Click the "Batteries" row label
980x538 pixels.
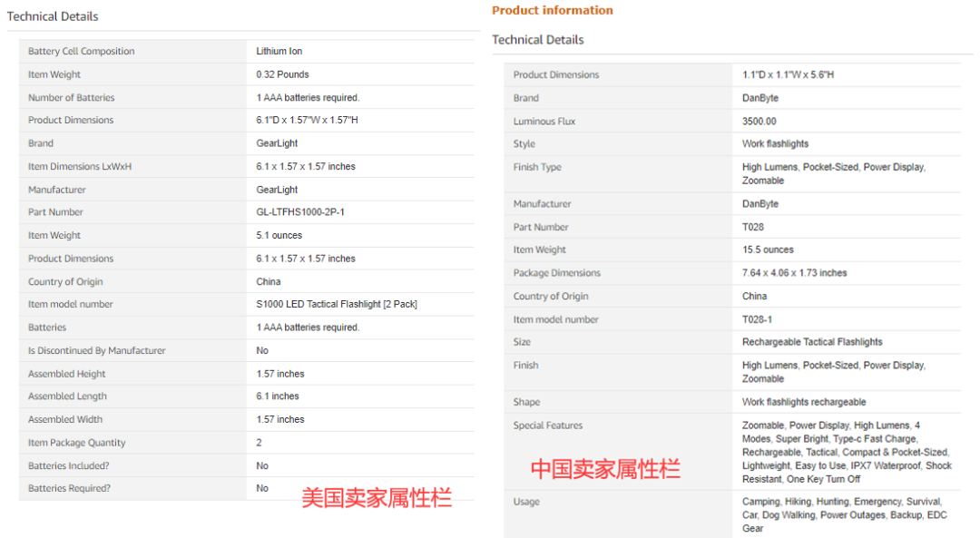47,328
